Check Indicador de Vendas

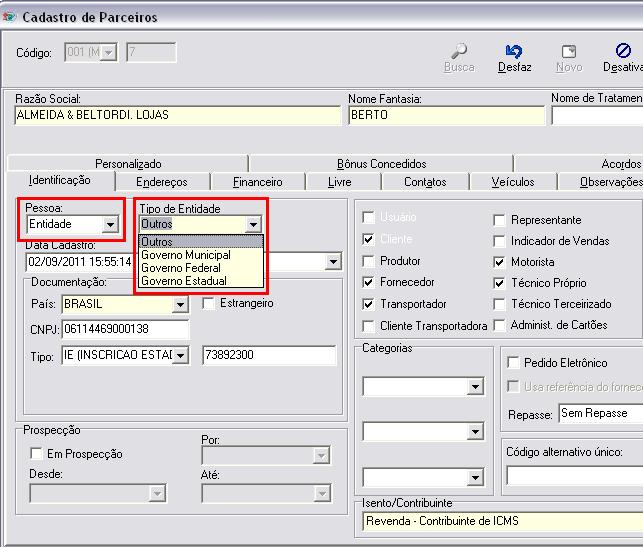point(499,241)
